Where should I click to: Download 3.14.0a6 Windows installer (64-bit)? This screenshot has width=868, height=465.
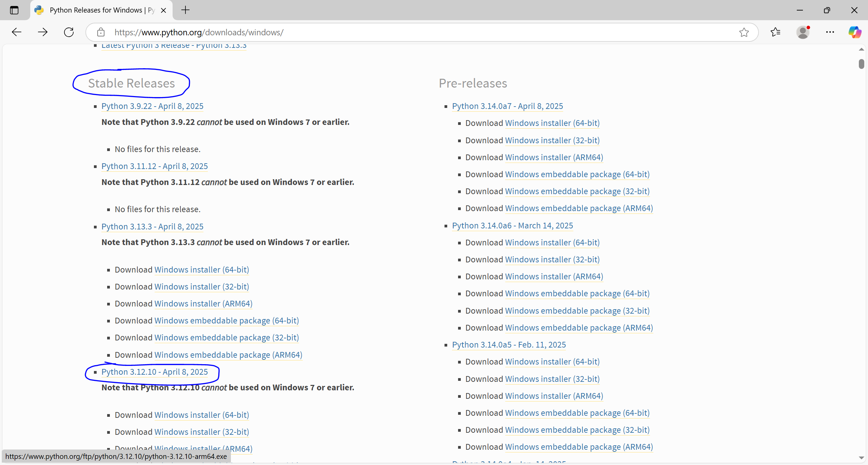[552, 243]
